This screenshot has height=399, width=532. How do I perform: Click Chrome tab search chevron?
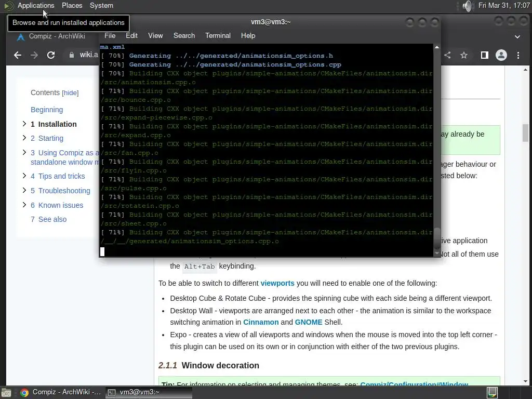tap(517, 37)
